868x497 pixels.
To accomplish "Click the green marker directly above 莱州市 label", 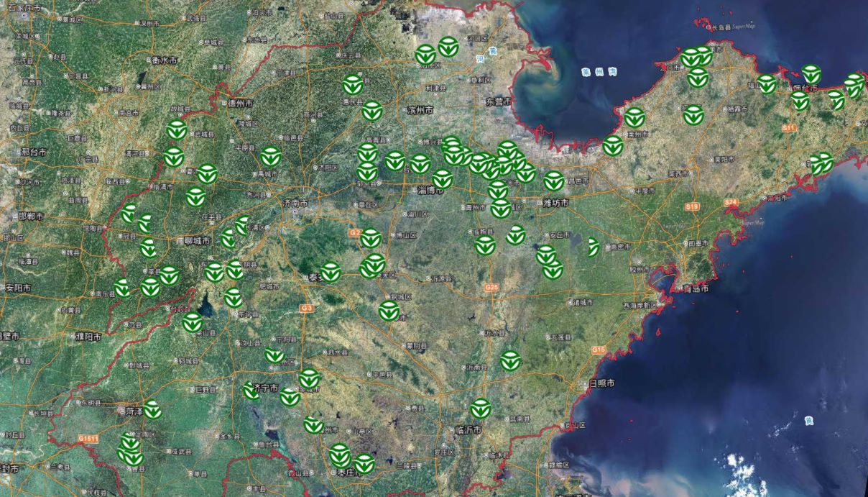I will (x=634, y=117).
